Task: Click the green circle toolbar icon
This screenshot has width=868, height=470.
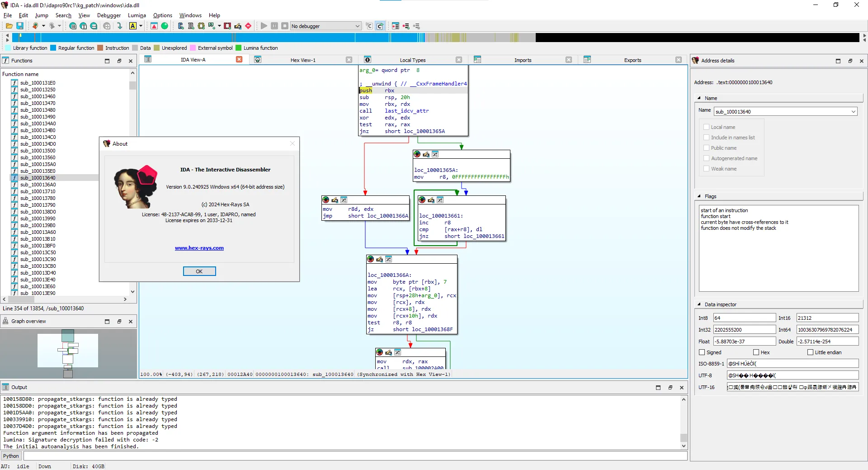Action: pos(165,26)
